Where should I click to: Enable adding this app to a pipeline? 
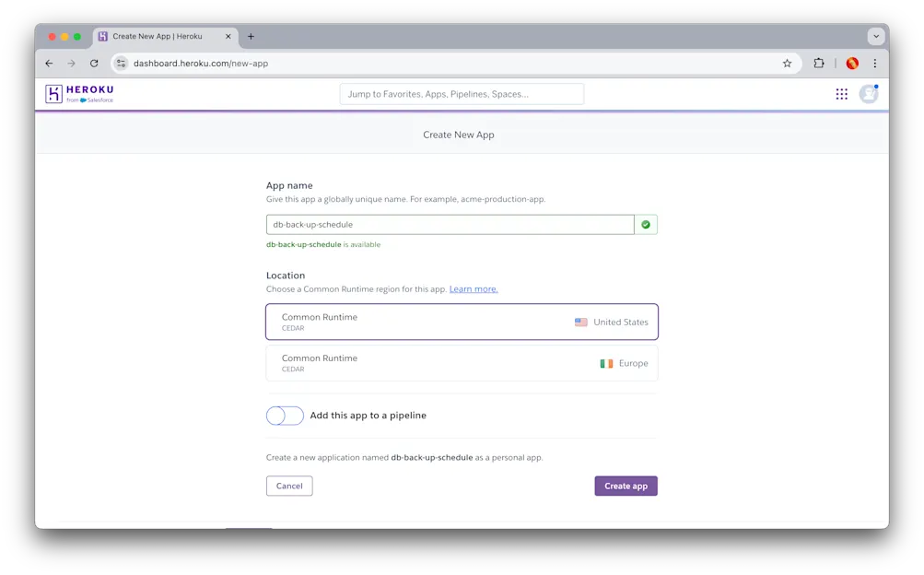coord(284,416)
